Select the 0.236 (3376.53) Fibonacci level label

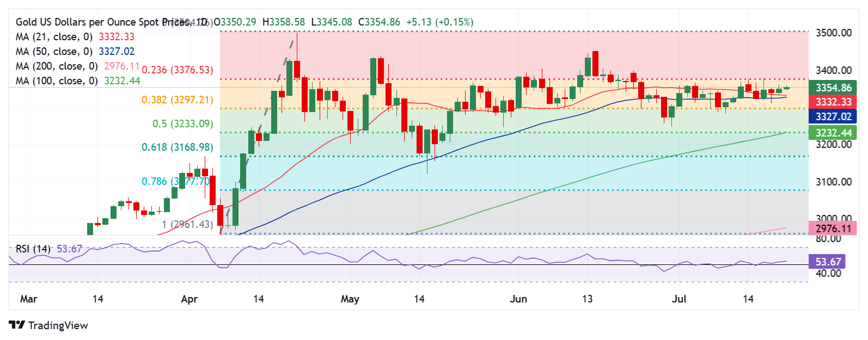pyautogui.click(x=178, y=70)
